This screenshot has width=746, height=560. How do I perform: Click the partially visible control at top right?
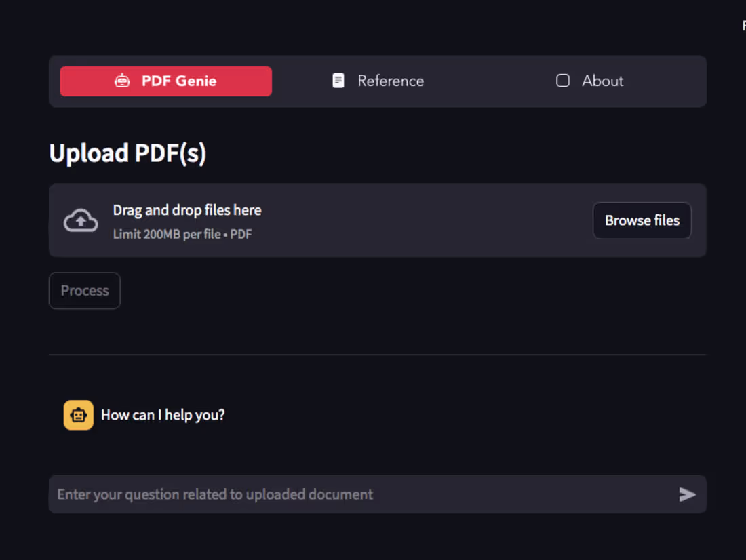pyautogui.click(x=743, y=25)
